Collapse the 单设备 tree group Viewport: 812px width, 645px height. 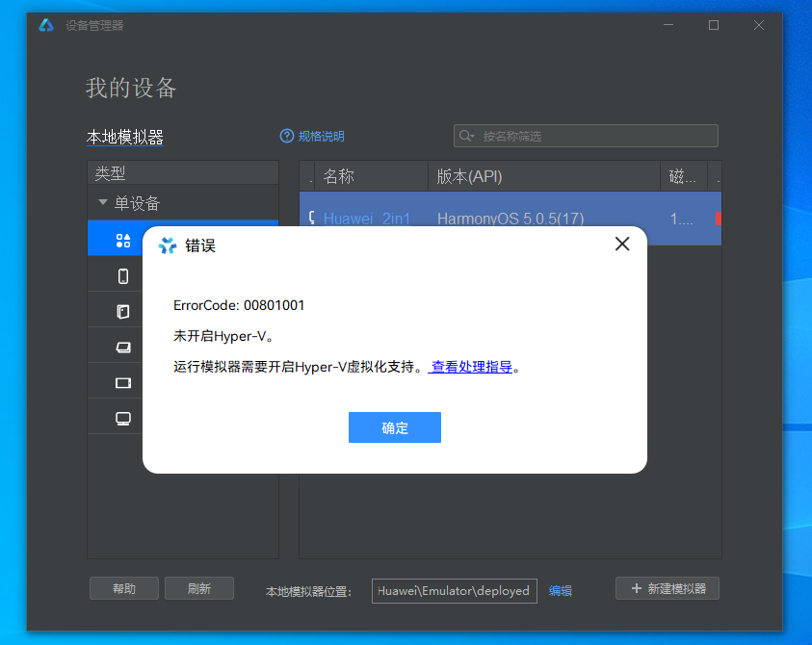pos(103,203)
